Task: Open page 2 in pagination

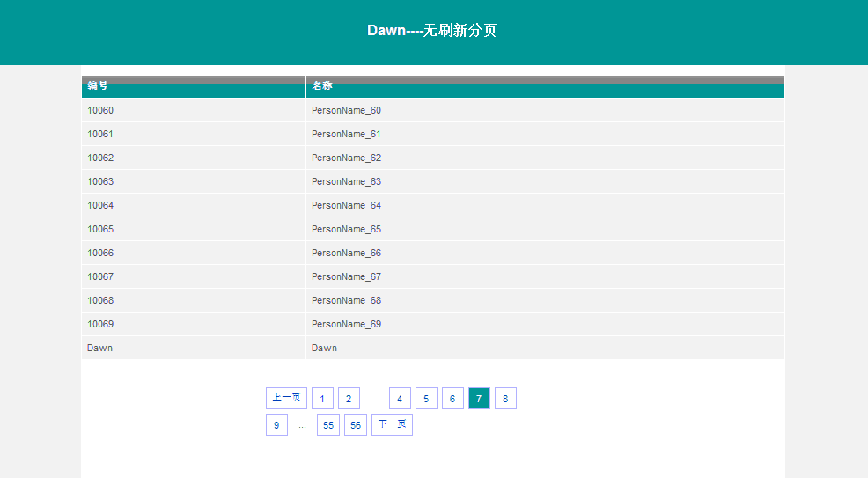Action: [x=349, y=398]
